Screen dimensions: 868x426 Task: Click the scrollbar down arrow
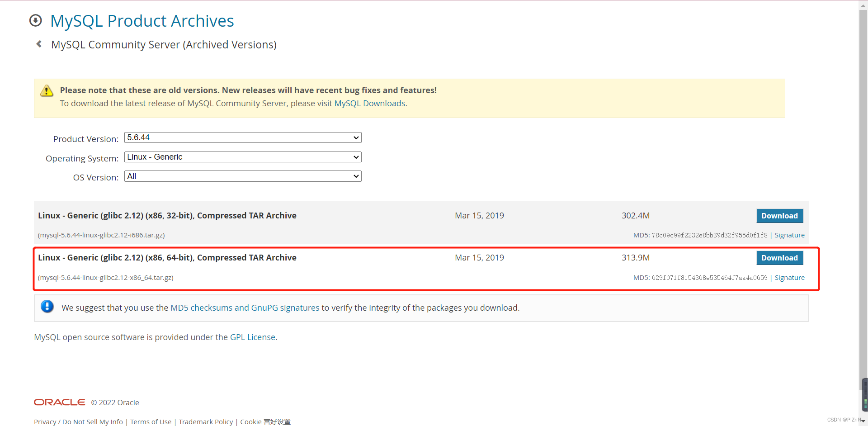(x=863, y=421)
